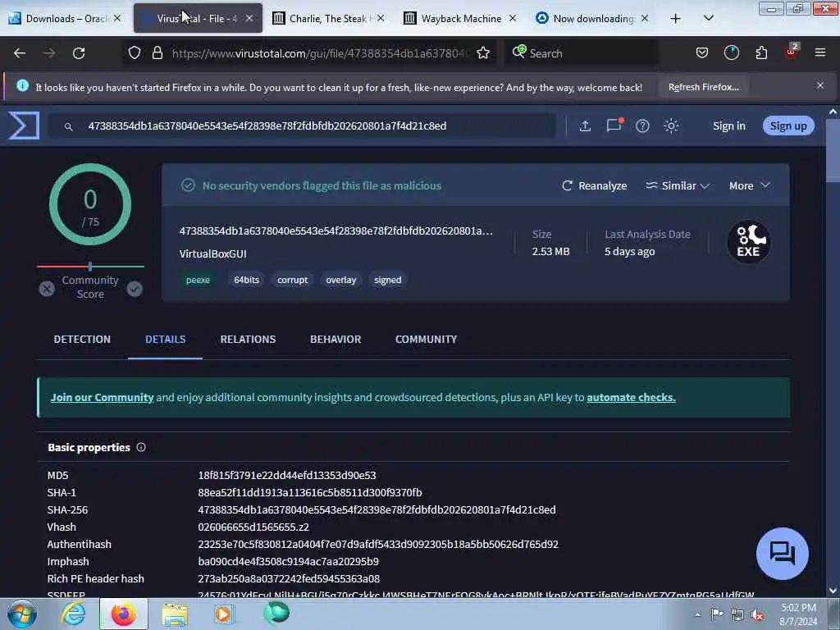The image size is (840, 630).
Task: Open Windows Media Player in taskbar
Action: tap(225, 614)
